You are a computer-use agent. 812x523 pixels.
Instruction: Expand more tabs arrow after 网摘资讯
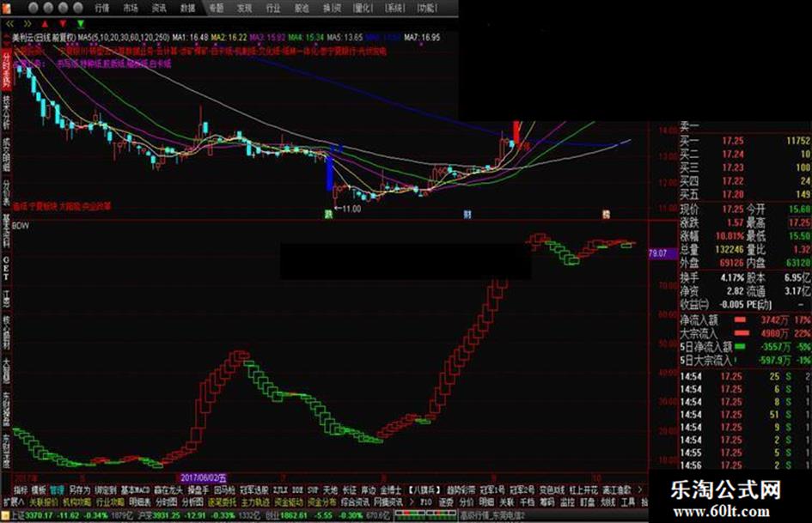pos(411,502)
